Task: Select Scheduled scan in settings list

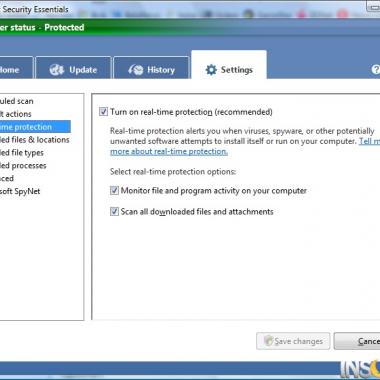Action: [17, 101]
